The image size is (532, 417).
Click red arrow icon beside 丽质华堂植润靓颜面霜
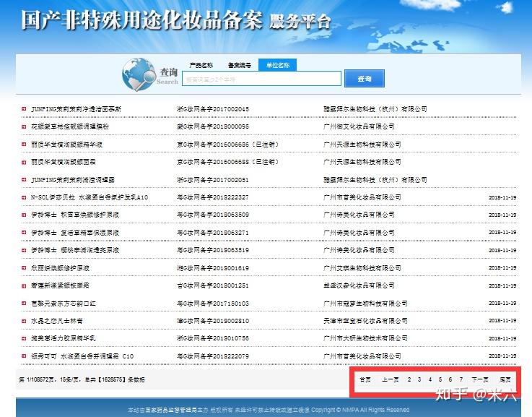(x=24, y=162)
